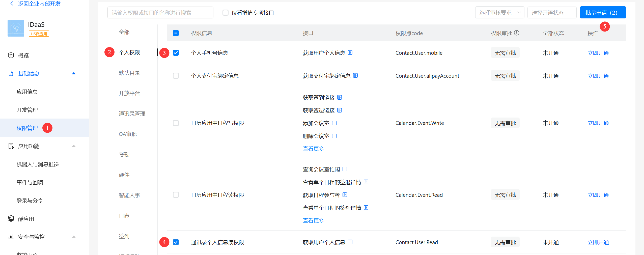The width and height of the screenshot is (644, 255).
Task: Click 立即开通 for Calendar.Event.Write
Action: (598, 123)
